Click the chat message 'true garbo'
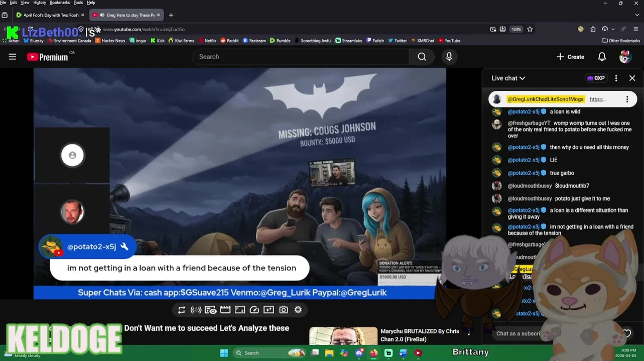The width and height of the screenshot is (644, 361). (562, 173)
